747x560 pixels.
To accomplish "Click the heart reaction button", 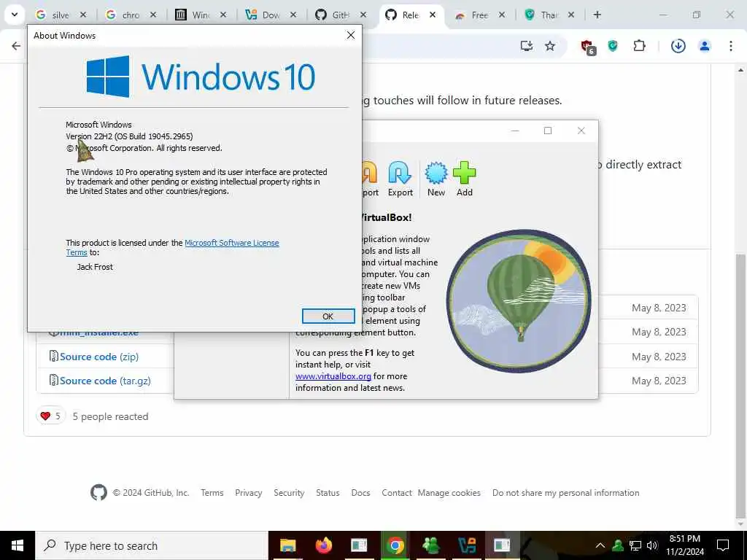I will (x=50, y=416).
